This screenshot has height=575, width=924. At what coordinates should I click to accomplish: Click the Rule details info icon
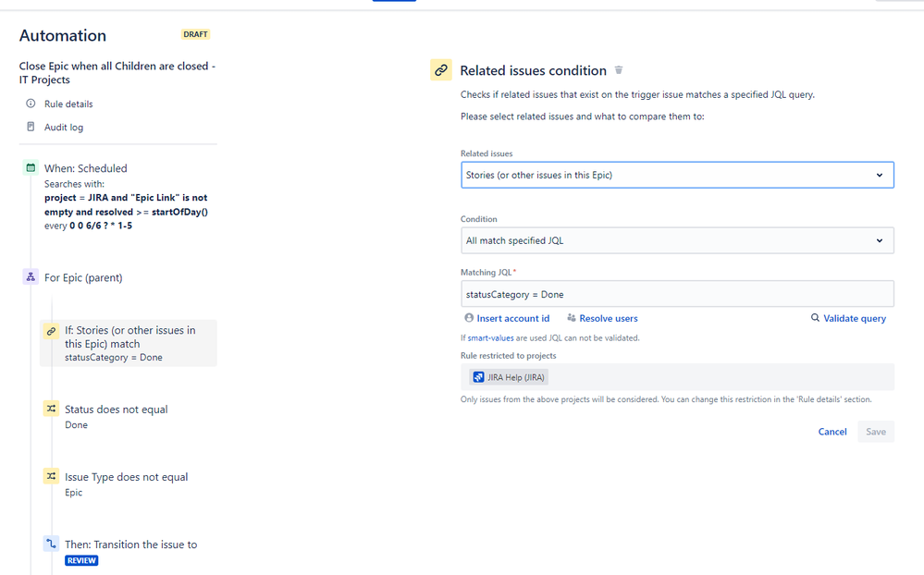(31, 104)
